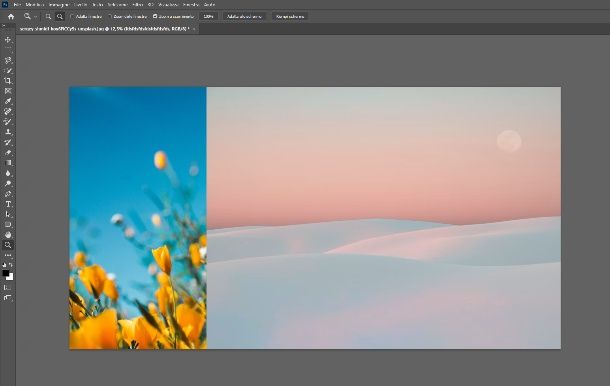This screenshot has width=610, height=386.
Task: Choose Zoom In mode in options bar
Action: pos(48,16)
